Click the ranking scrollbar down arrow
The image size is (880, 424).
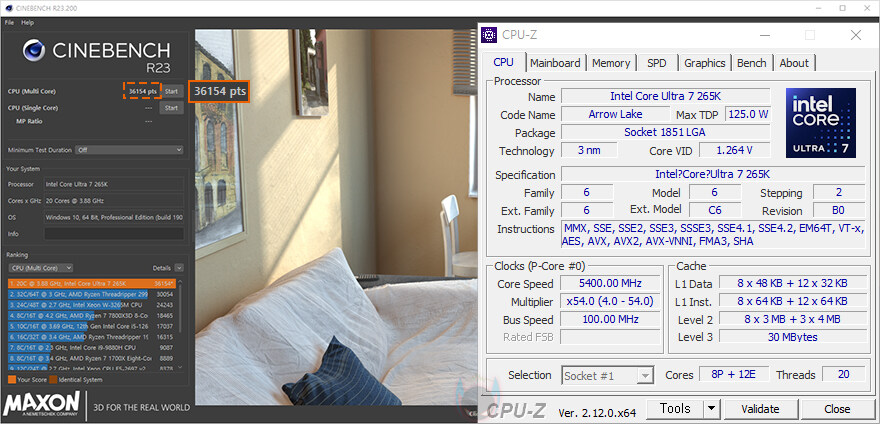(x=180, y=367)
